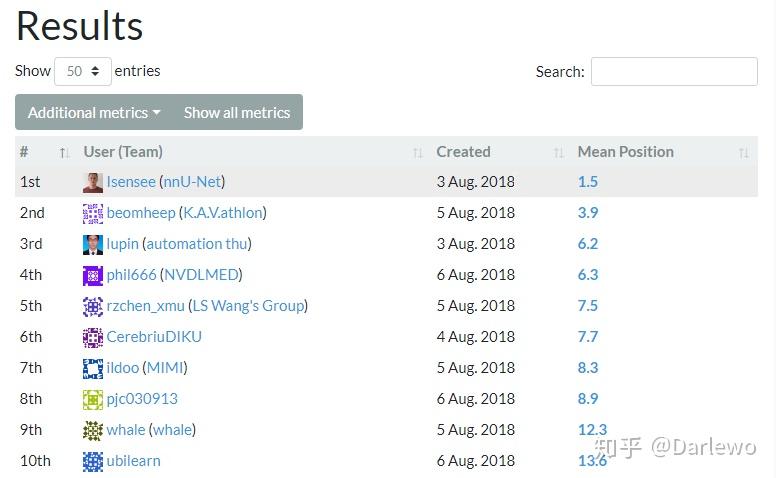Focus the Search input field
Screen dimensions: 776x478
674,71
